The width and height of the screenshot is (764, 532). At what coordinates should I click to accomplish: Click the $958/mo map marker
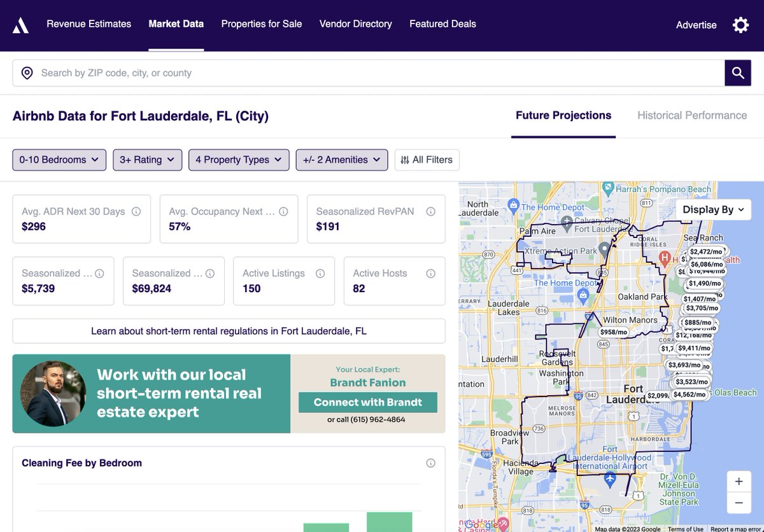(x=614, y=332)
